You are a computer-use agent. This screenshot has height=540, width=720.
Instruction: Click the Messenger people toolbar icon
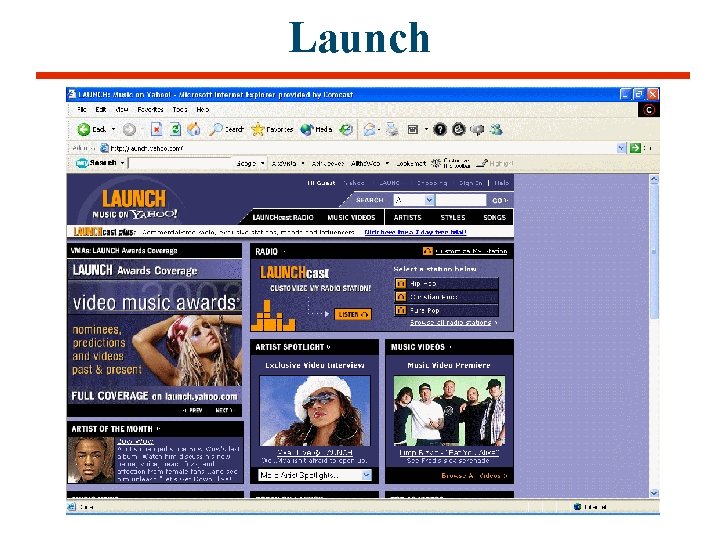coord(496,129)
